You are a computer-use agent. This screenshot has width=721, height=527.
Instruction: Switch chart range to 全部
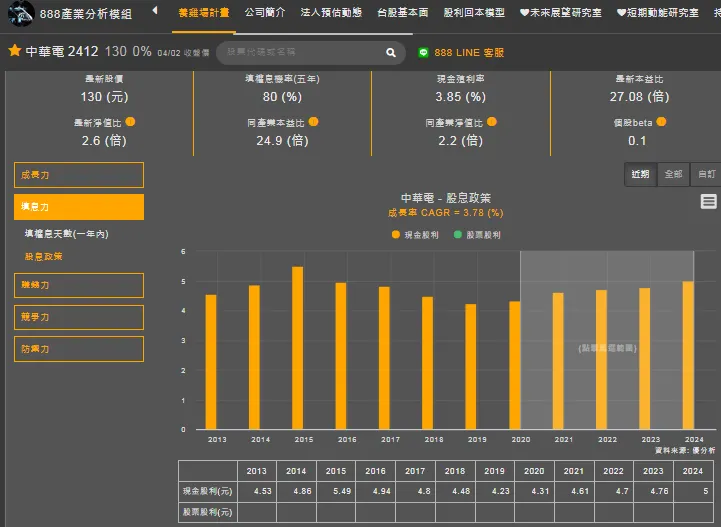674,174
